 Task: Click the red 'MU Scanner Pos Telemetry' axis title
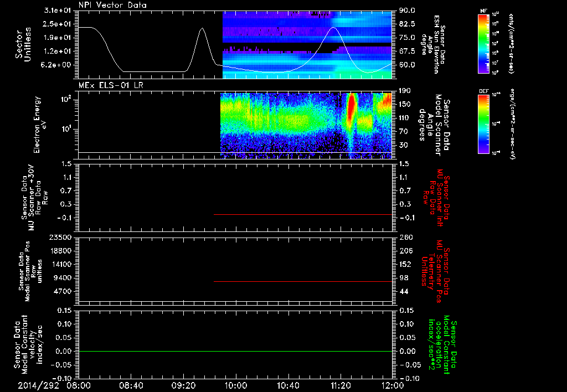(436, 272)
